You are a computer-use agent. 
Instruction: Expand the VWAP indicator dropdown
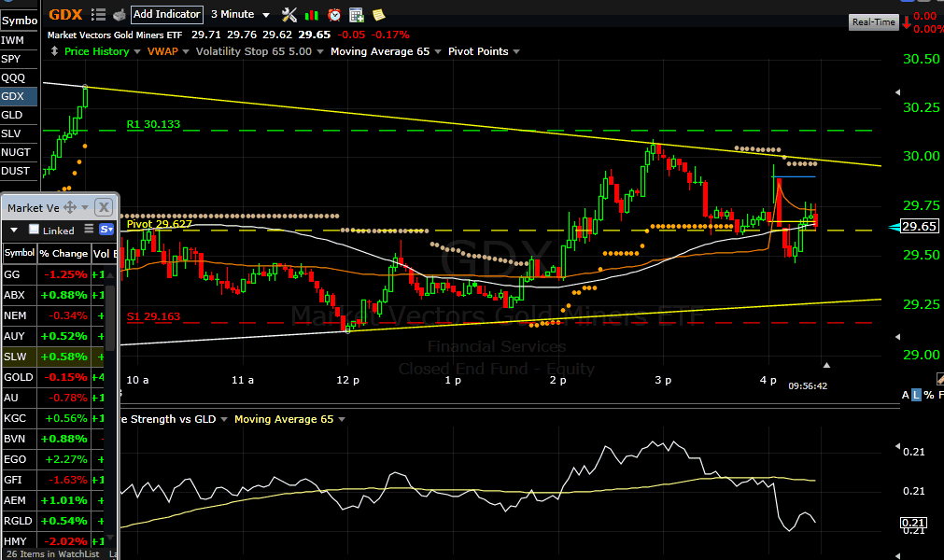(186, 51)
